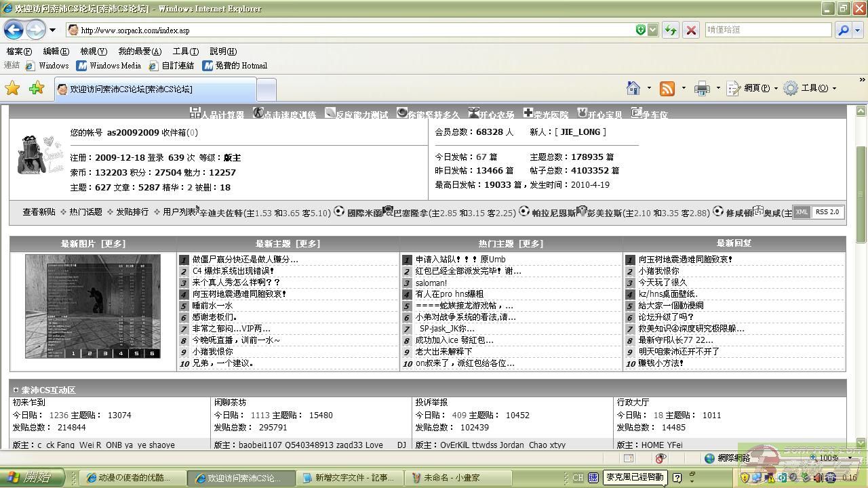This screenshot has height=488, width=868.
Task: Open the Favorites Center star icon
Action: coord(12,88)
